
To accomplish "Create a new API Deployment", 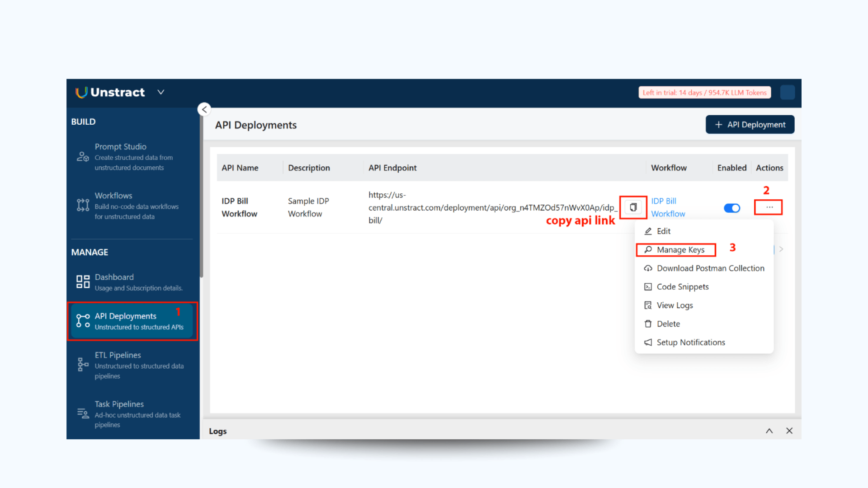I will (x=750, y=124).
